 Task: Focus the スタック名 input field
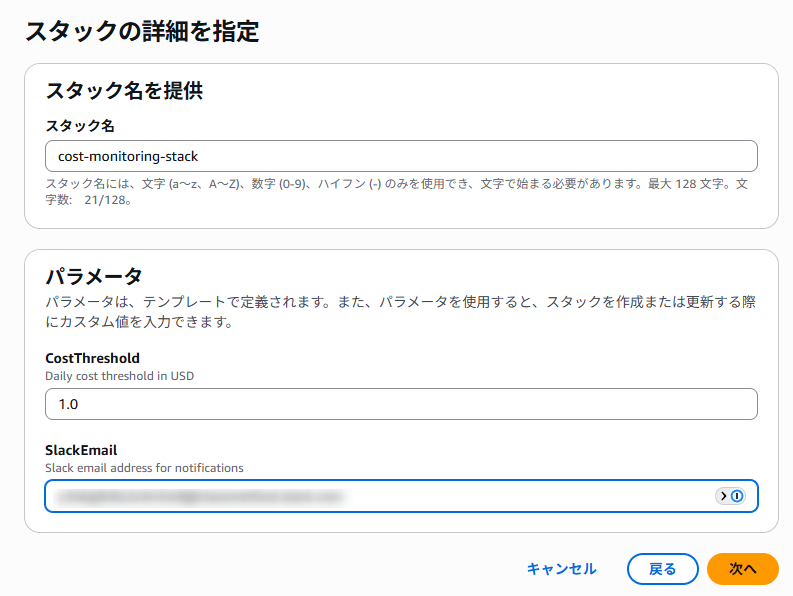(400, 156)
